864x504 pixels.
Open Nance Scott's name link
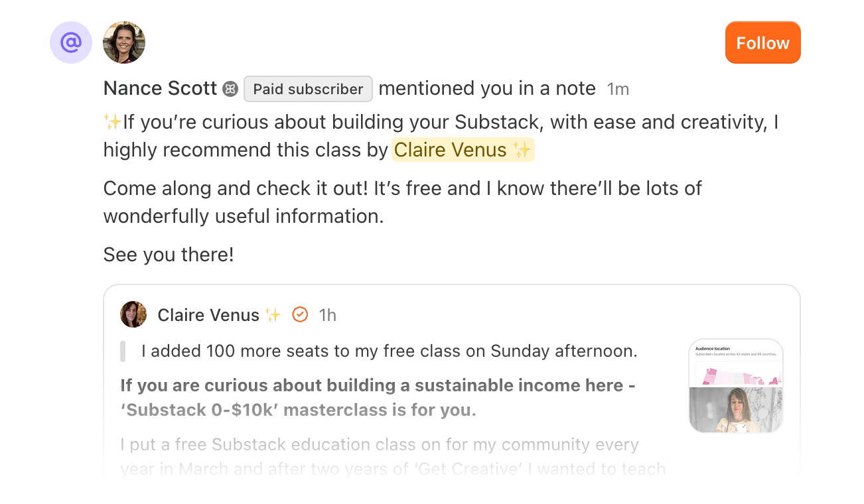click(x=160, y=89)
